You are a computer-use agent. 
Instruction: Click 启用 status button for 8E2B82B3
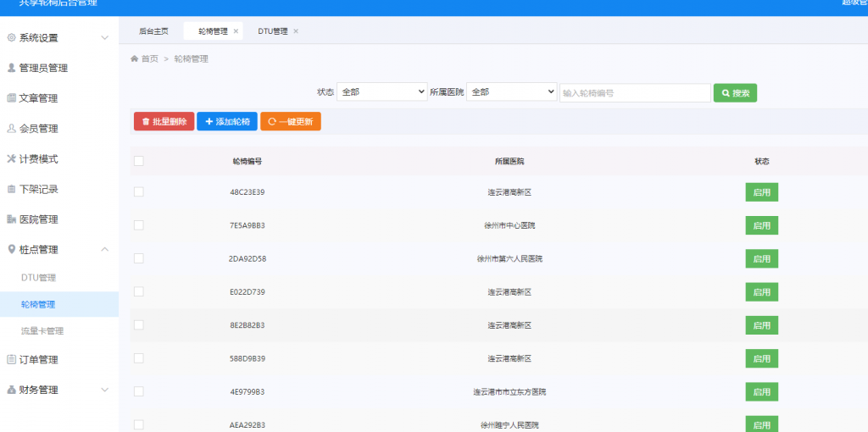coord(762,325)
